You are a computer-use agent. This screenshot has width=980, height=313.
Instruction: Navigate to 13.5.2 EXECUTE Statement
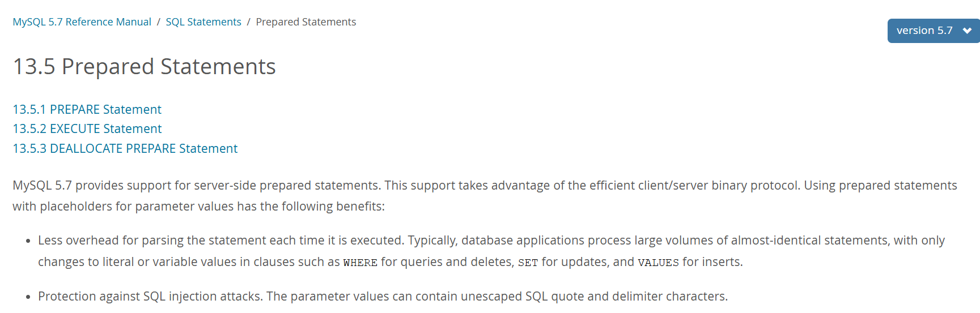pyautogui.click(x=87, y=129)
